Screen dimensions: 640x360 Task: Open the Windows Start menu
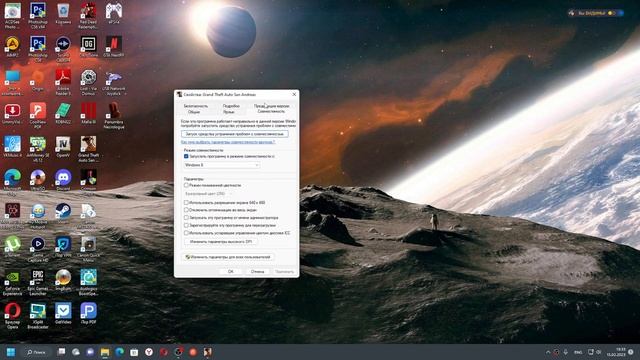[x=11, y=352]
